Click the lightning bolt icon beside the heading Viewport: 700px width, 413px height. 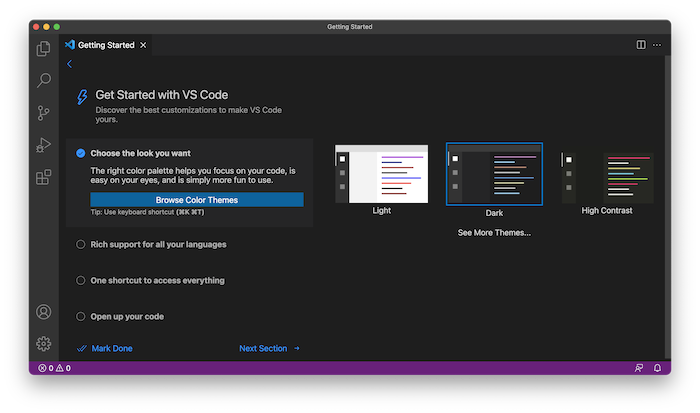point(82,96)
